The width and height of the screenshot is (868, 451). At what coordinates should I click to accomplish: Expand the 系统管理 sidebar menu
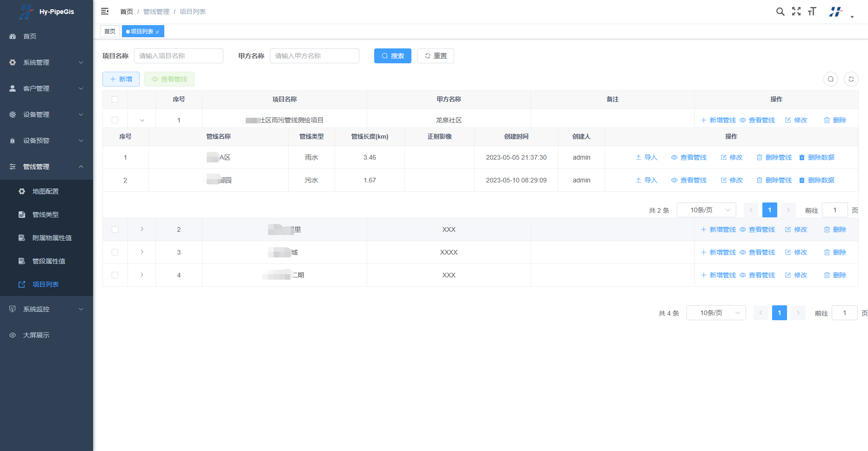47,62
